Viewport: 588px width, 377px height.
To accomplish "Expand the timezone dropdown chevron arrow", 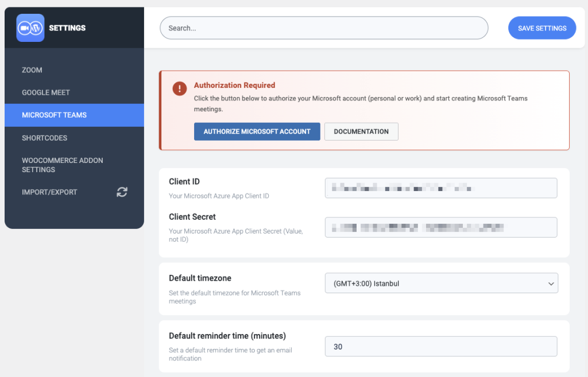I will click(x=551, y=283).
